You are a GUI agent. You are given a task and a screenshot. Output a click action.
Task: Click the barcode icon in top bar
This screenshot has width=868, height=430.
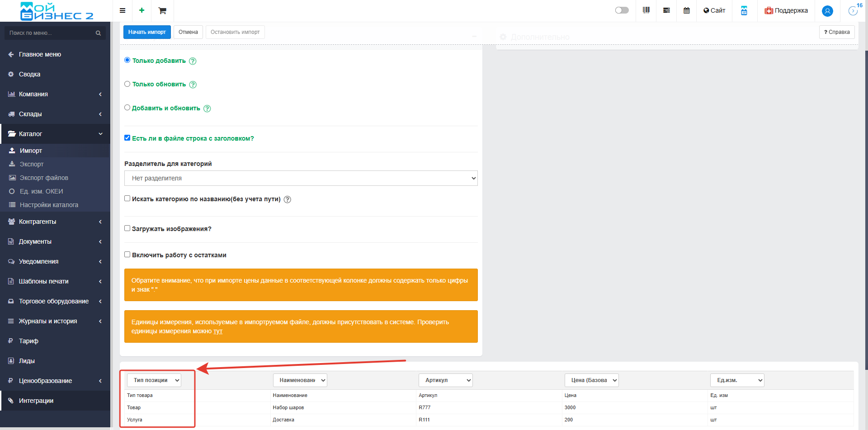646,10
